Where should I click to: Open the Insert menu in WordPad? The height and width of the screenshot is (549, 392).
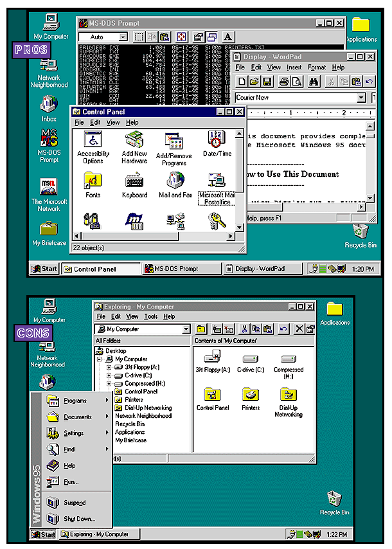[x=294, y=67]
